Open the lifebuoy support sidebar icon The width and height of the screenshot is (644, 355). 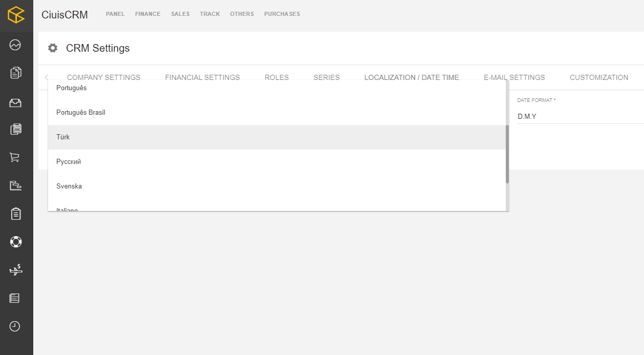[15, 241]
